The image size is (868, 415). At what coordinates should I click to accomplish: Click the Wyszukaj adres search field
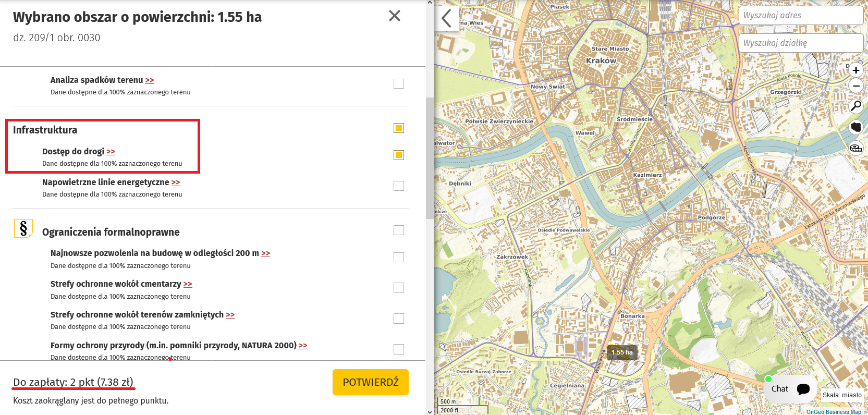coord(800,16)
